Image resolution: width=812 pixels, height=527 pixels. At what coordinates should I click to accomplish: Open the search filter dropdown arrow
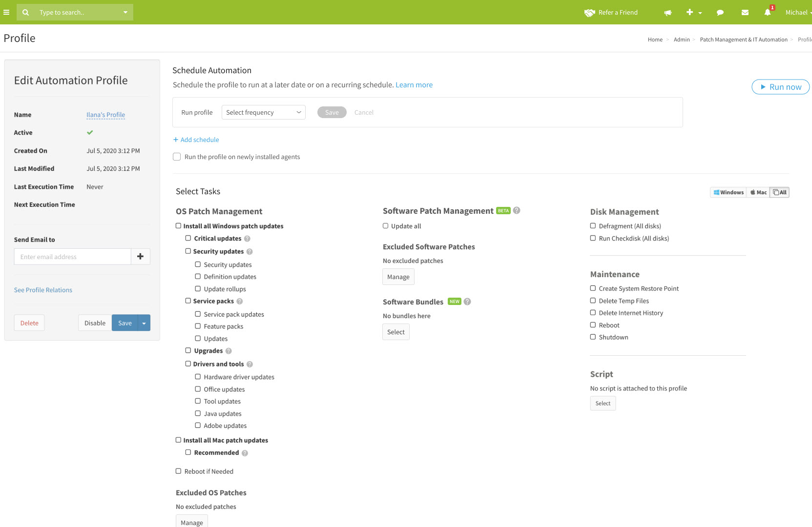click(x=125, y=12)
